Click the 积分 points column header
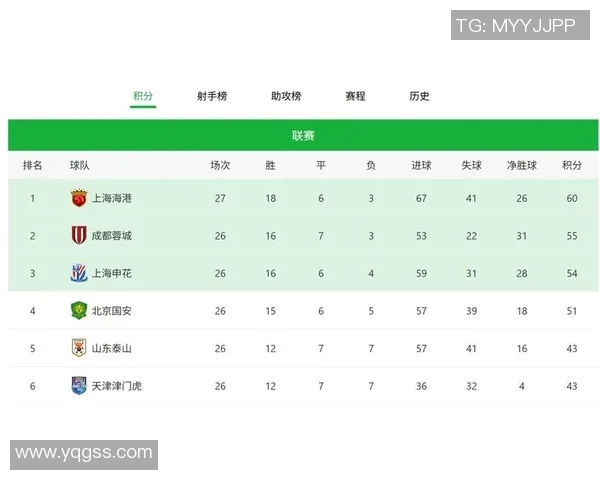The width and height of the screenshot is (600, 480). pyautogui.click(x=572, y=165)
